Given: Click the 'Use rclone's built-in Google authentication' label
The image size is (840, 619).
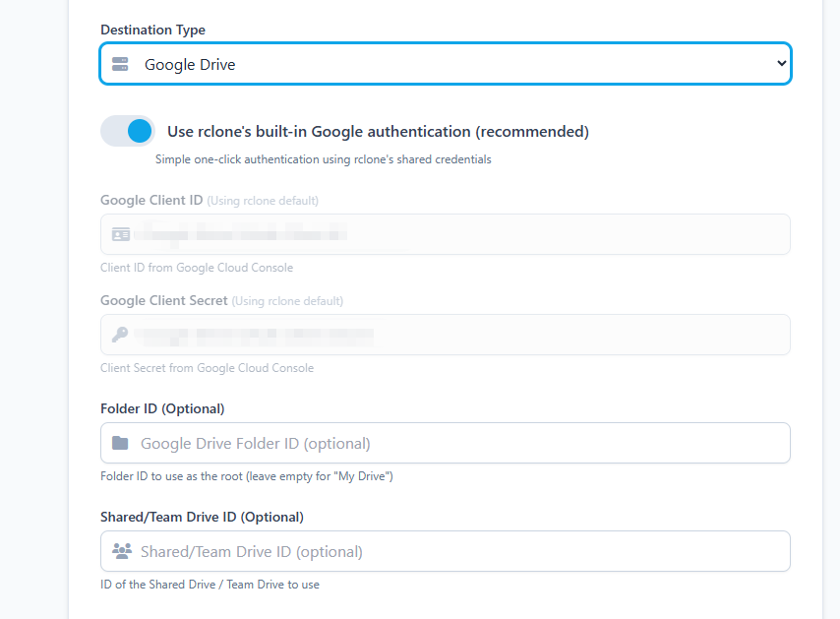Looking at the screenshot, I should pyautogui.click(x=378, y=131).
